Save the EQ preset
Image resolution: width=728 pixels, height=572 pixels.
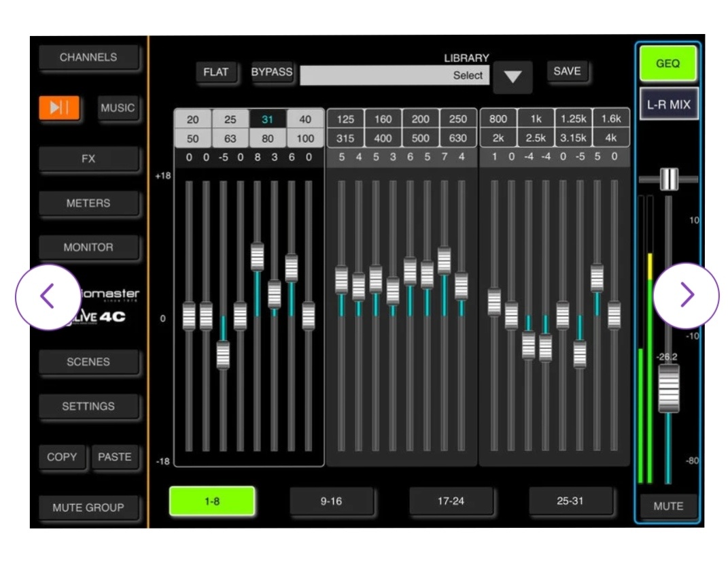pos(567,71)
